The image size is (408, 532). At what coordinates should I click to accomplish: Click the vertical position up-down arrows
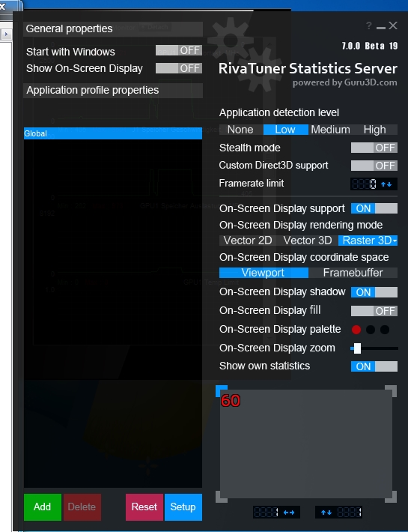click(326, 513)
